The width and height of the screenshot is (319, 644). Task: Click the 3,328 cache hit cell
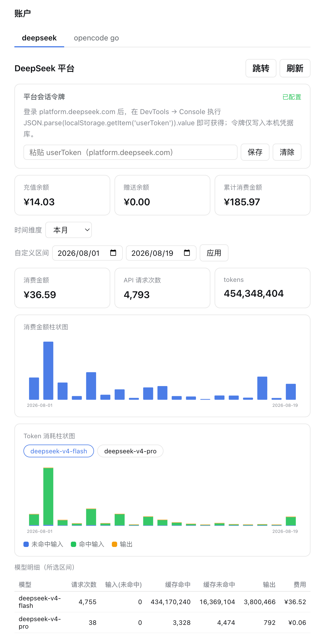pyautogui.click(x=182, y=623)
